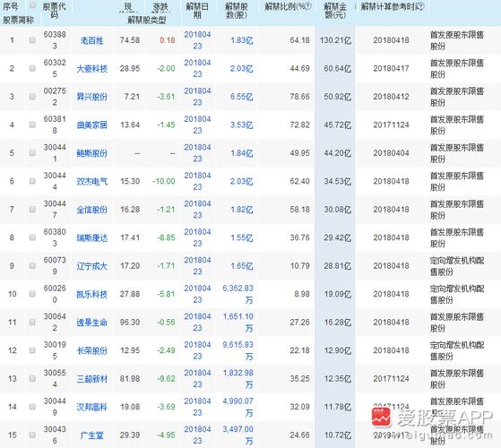Click 定向增发机构配售股份 in 辽宁成大 row
Viewport: 501px width, 448px height.
coord(457,266)
